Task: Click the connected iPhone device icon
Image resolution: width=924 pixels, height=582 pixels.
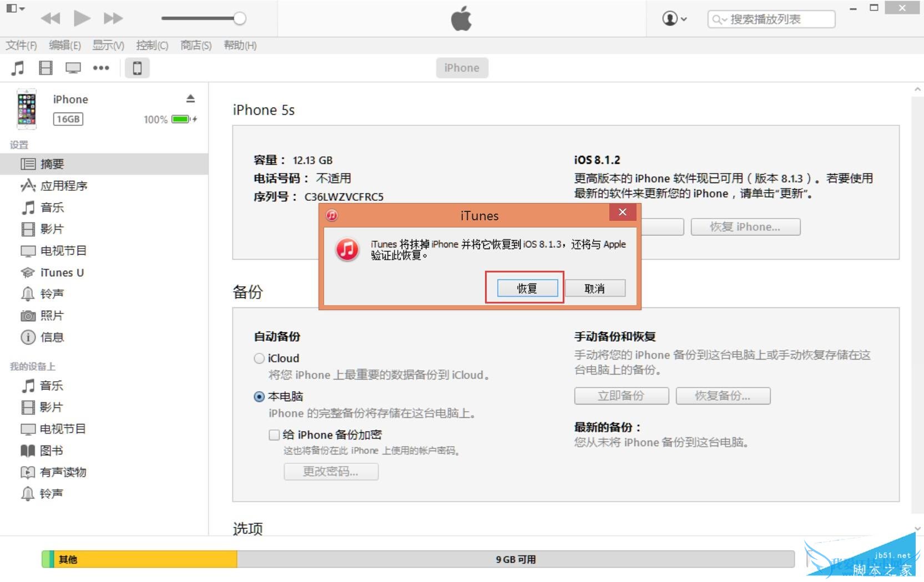Action: pos(137,67)
